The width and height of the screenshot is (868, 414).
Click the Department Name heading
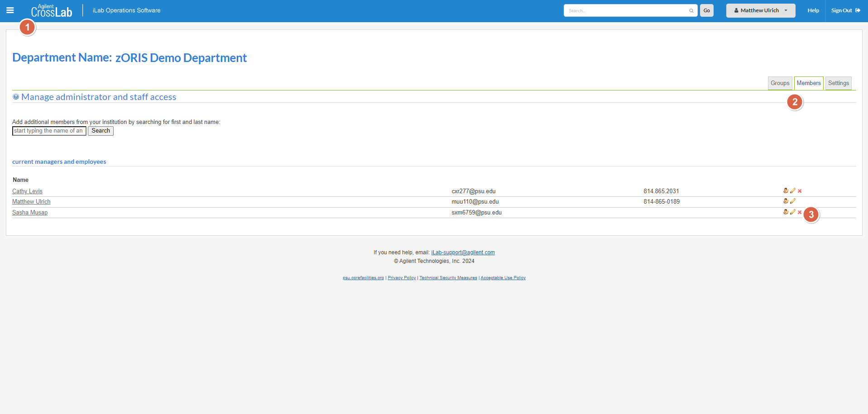point(129,58)
